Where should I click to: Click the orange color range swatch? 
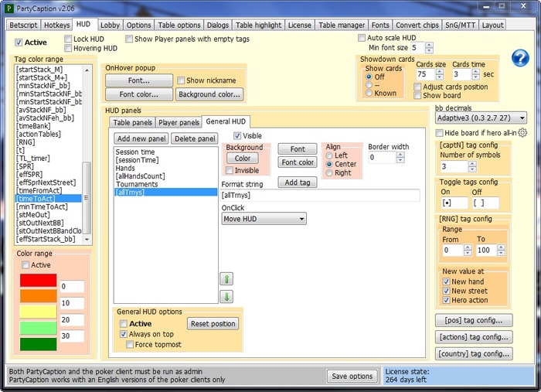tap(39, 295)
